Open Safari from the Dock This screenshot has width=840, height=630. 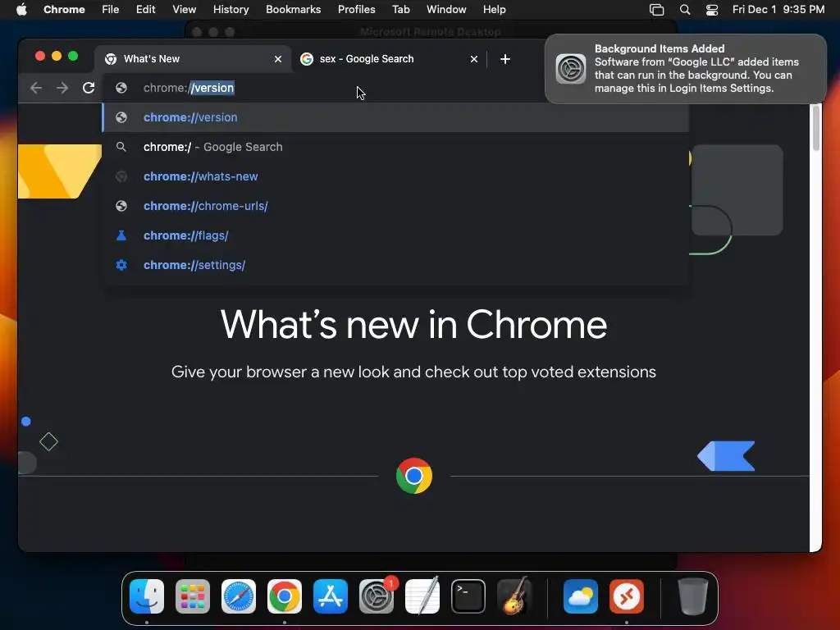(x=239, y=596)
